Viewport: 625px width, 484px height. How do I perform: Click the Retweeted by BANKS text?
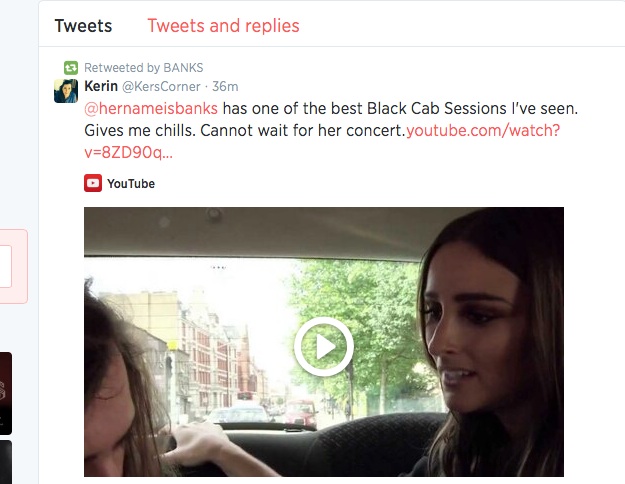point(143,68)
